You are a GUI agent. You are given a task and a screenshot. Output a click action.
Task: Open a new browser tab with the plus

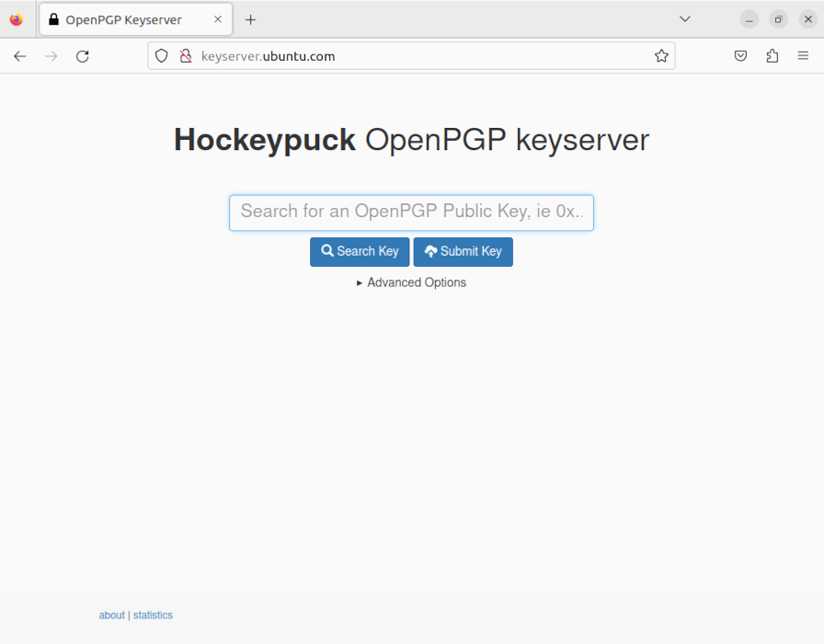coord(252,18)
